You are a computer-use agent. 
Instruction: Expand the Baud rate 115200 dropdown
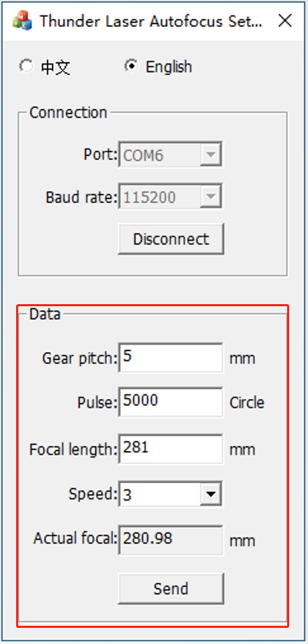coord(210,197)
